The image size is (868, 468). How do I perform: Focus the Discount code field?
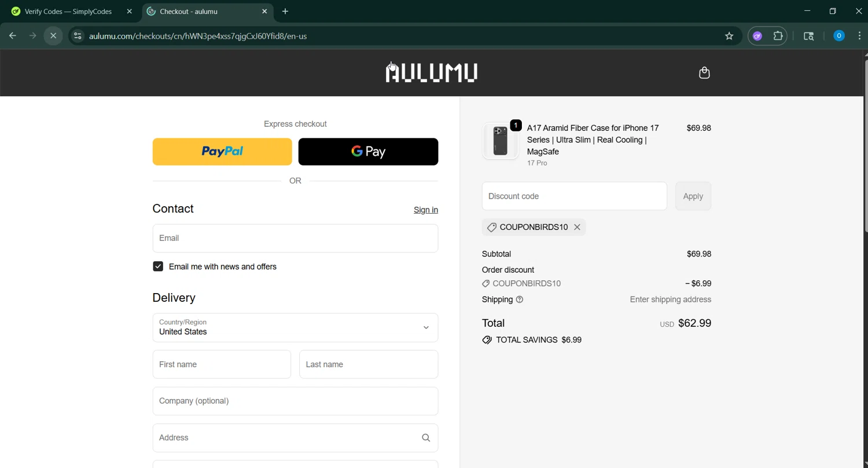click(575, 196)
